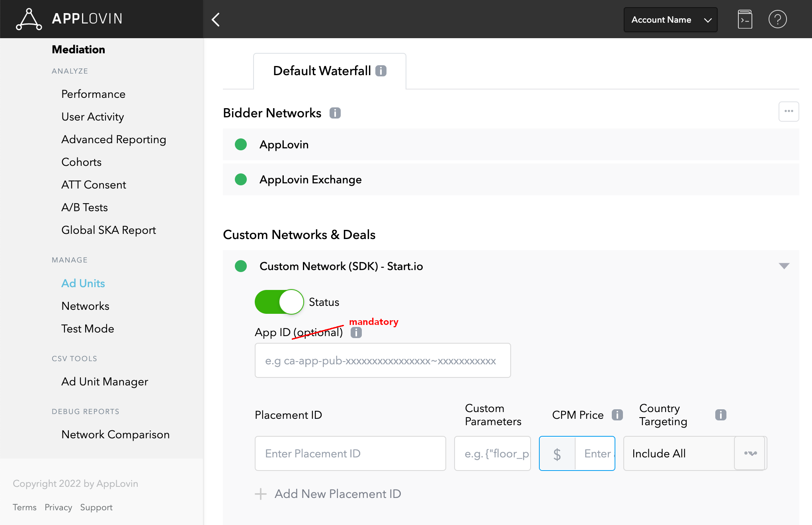Focus the Custom Parameters input field
812x525 pixels.
click(x=493, y=453)
